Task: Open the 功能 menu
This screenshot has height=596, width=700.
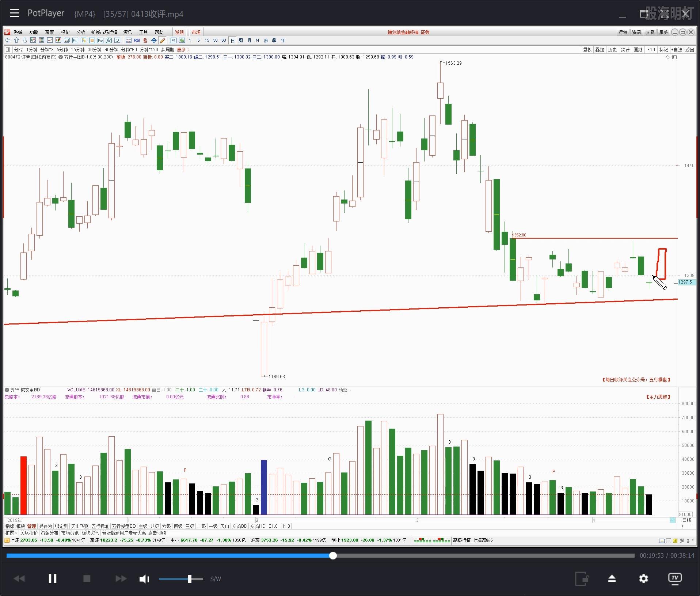Action: coord(34,32)
